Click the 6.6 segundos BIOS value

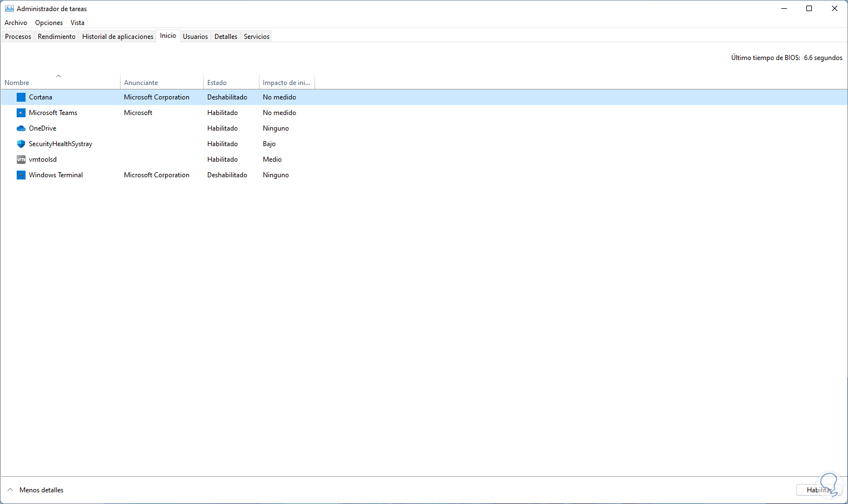point(823,58)
